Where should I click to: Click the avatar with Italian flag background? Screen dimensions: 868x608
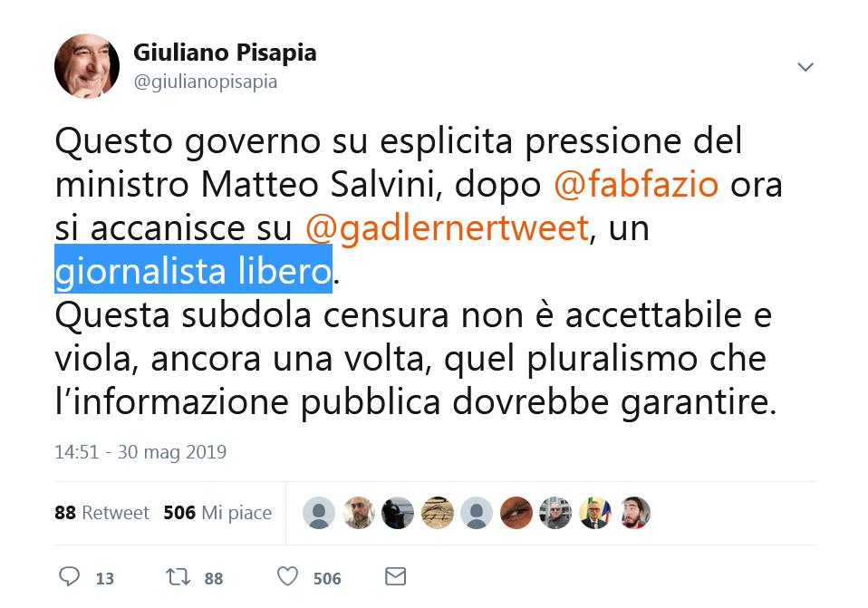[595, 513]
